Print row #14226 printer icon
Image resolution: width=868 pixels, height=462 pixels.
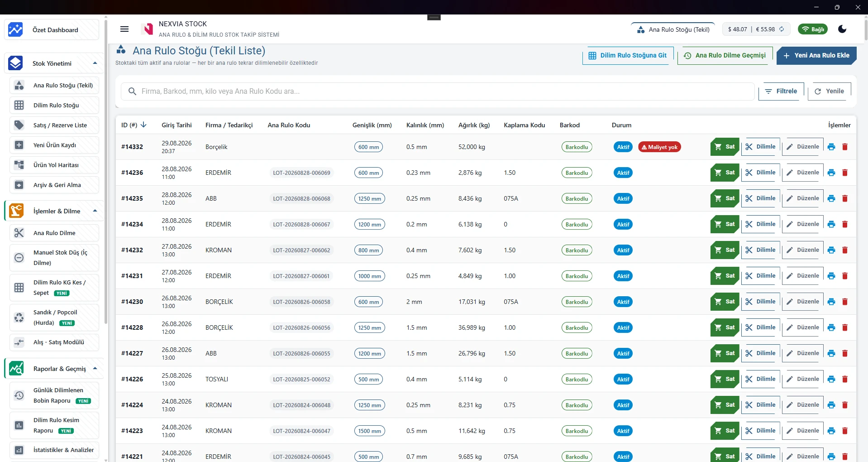[831, 379]
